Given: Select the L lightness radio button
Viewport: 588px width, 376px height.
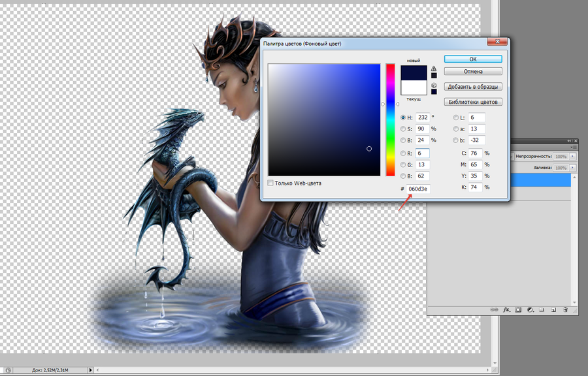Looking at the screenshot, I should [455, 117].
